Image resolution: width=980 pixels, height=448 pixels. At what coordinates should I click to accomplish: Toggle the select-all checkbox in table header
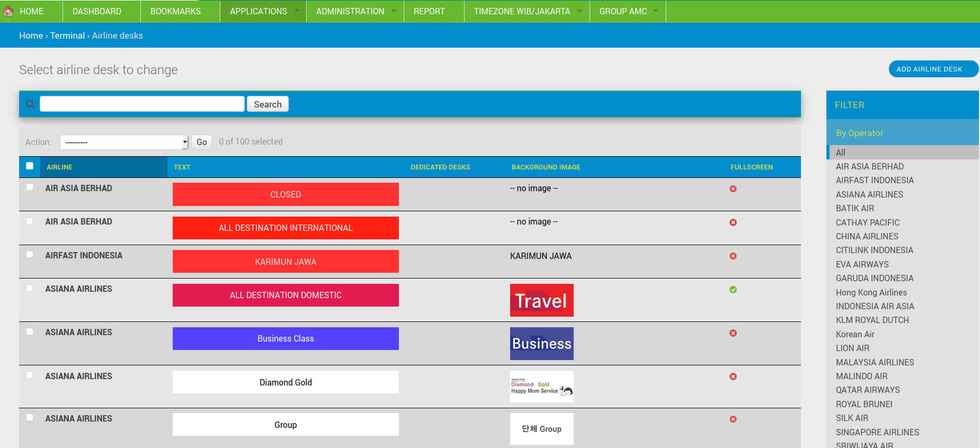(30, 166)
